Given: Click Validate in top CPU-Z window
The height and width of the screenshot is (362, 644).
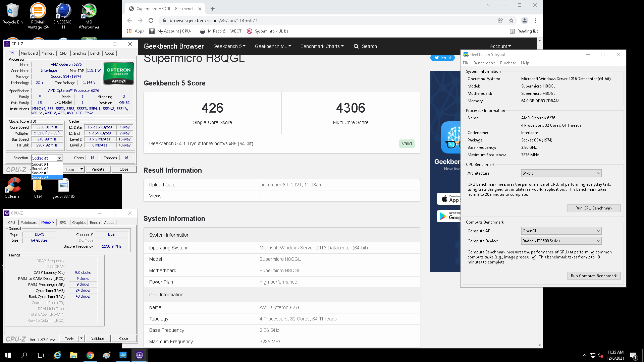Looking at the screenshot, I should point(98,169).
